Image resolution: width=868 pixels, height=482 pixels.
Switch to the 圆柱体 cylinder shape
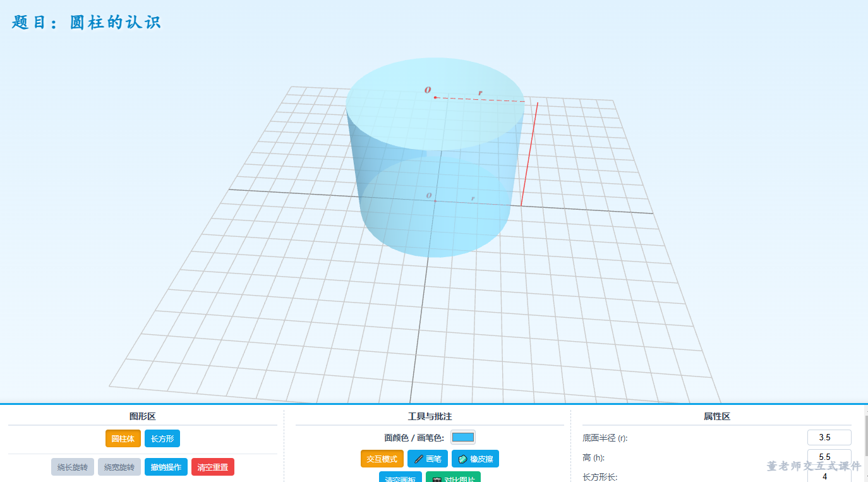(x=123, y=438)
